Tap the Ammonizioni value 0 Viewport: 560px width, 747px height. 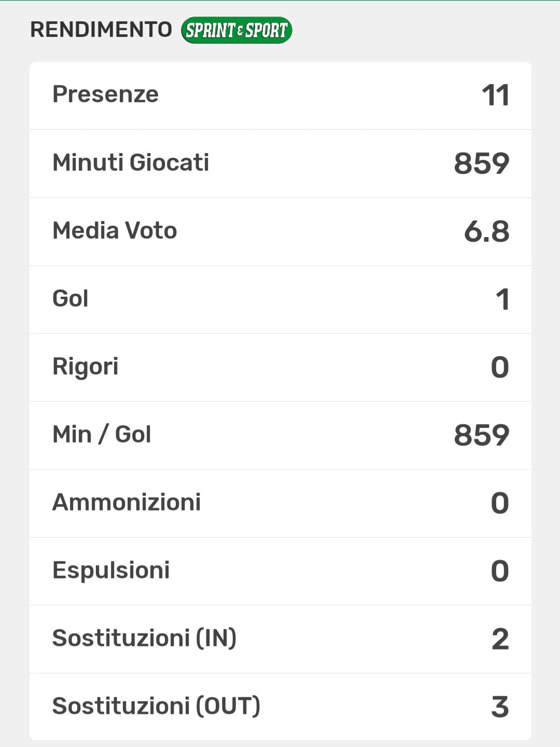click(500, 503)
